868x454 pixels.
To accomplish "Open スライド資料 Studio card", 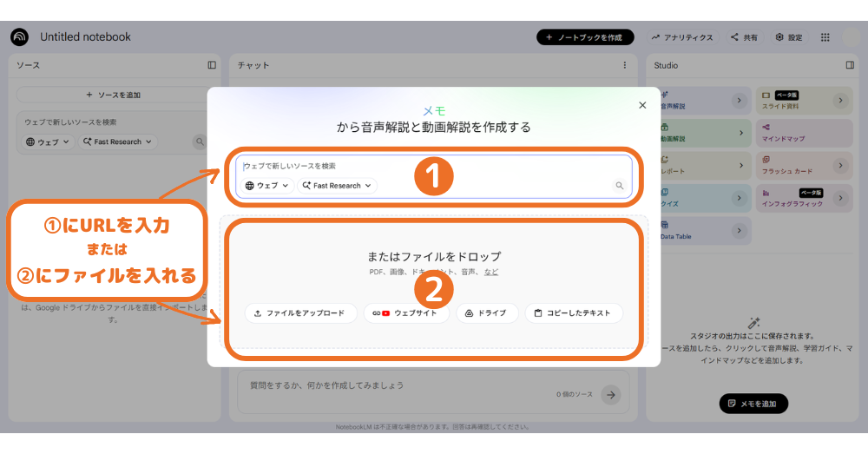I will 805,101.
